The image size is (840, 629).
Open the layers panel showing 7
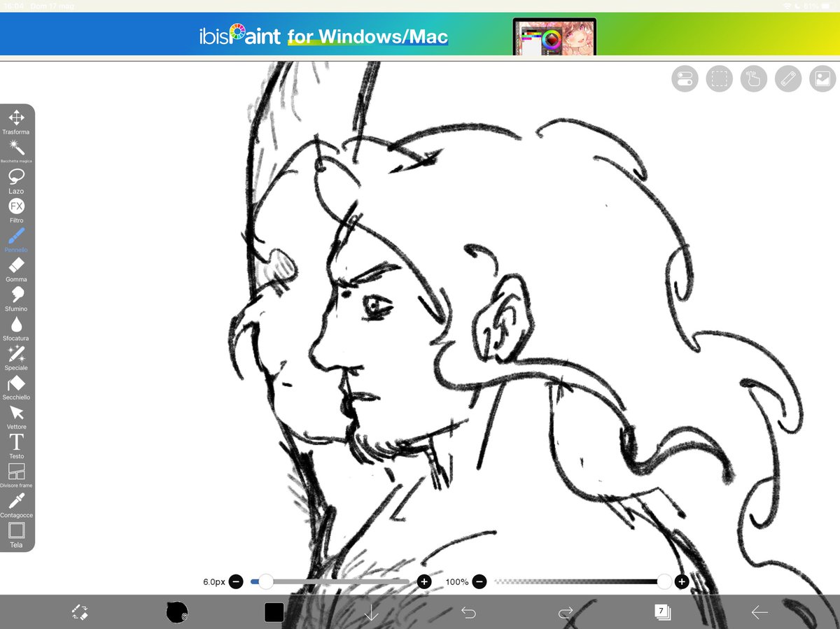pos(662,612)
